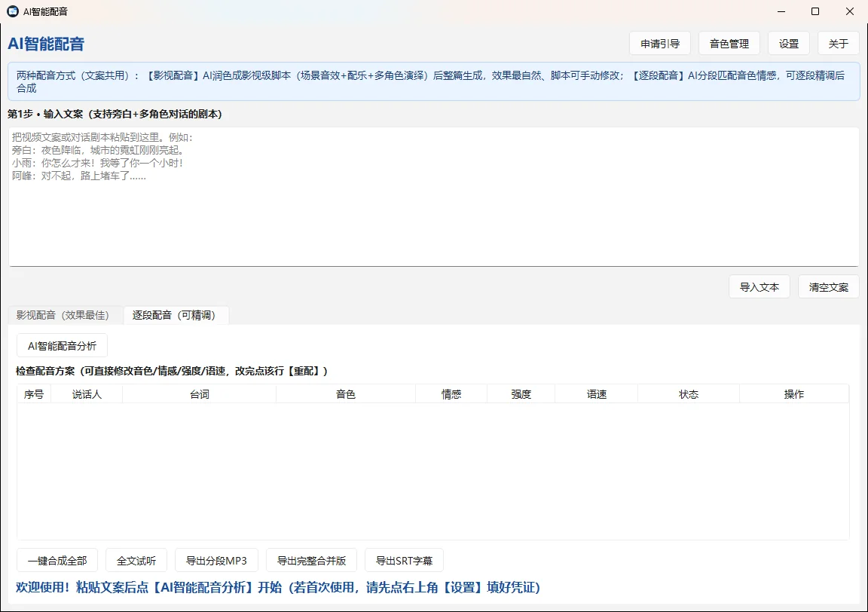This screenshot has width=868, height=612.
Task: Click the 关于 about button
Action: point(838,44)
